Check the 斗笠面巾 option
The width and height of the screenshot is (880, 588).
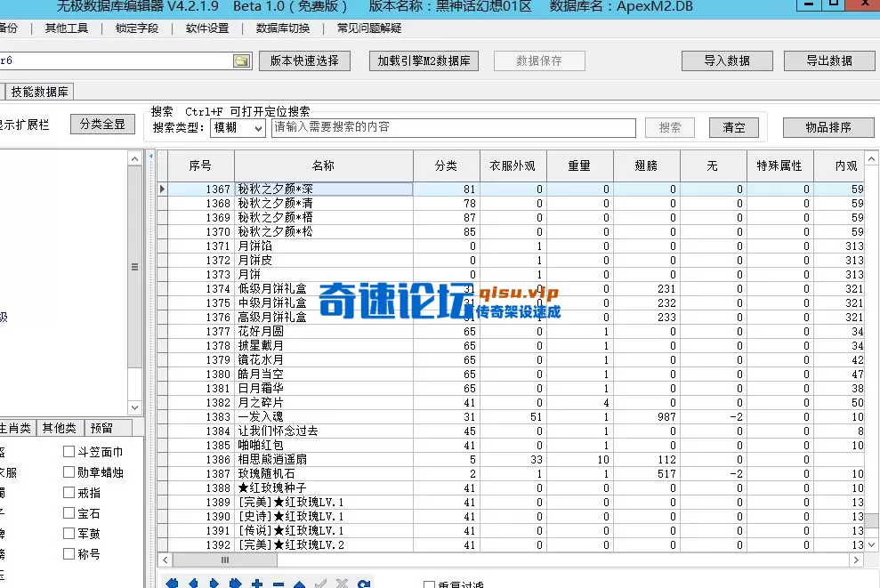[69, 451]
